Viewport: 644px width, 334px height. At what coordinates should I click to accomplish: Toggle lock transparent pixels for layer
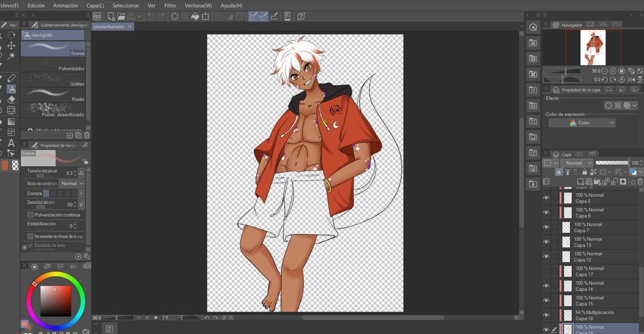point(592,172)
